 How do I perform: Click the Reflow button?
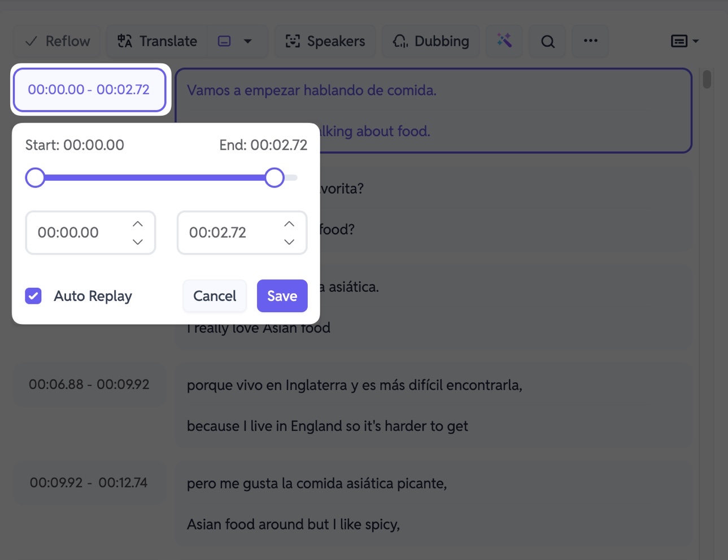(57, 41)
